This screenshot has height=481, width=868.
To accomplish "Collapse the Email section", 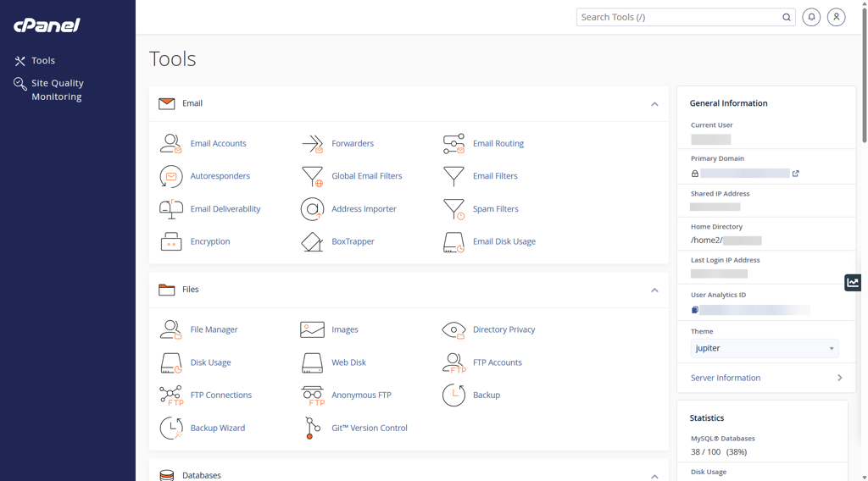I will point(654,104).
